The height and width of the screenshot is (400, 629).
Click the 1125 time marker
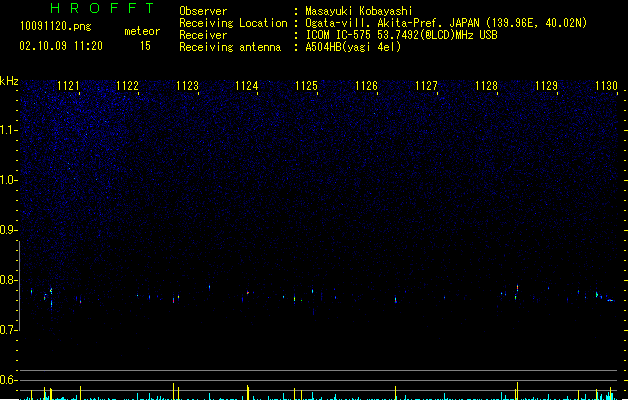click(306, 86)
